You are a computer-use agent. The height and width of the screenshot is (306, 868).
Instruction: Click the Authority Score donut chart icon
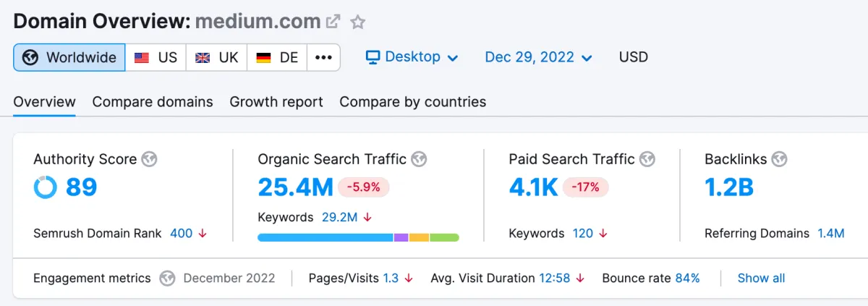[45, 188]
